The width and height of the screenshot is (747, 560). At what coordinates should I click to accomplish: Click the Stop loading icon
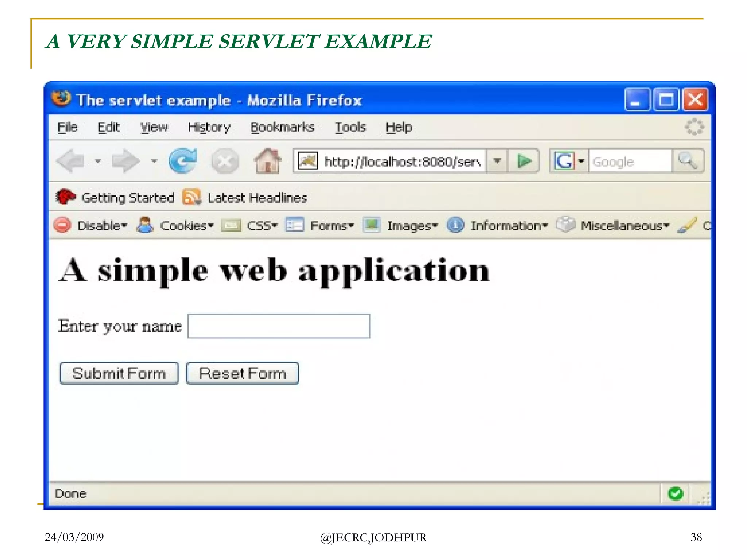225,161
